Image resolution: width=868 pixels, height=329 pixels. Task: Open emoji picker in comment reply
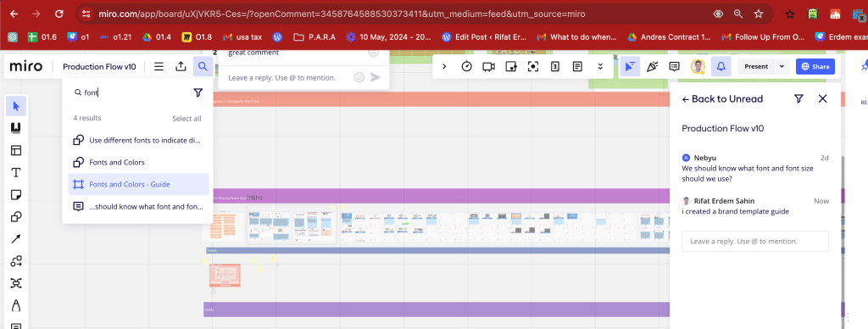tap(359, 77)
